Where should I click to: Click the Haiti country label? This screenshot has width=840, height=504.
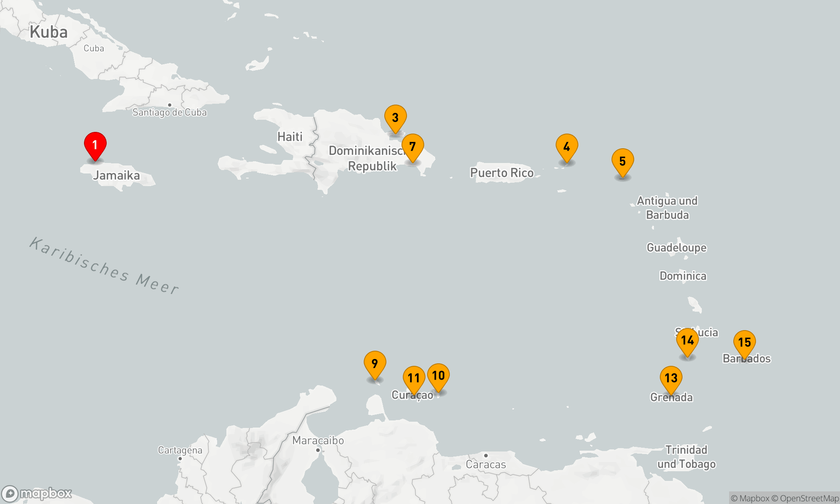point(290,136)
